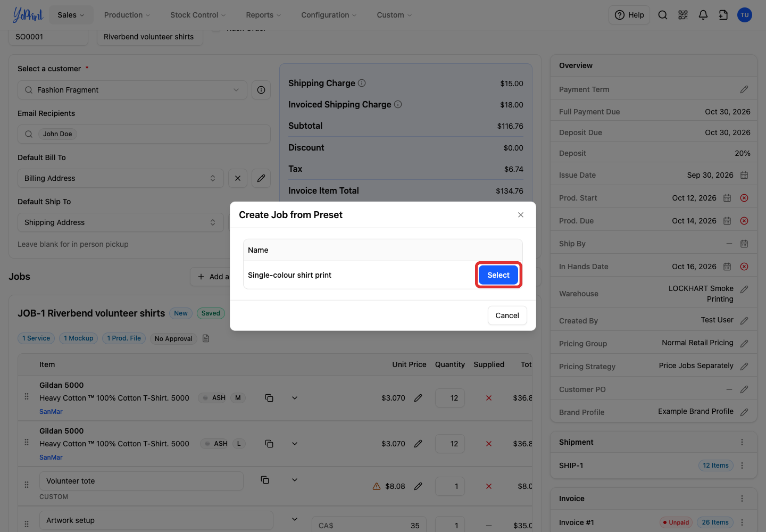Open the Reports menu
766x532 pixels.
(263, 15)
